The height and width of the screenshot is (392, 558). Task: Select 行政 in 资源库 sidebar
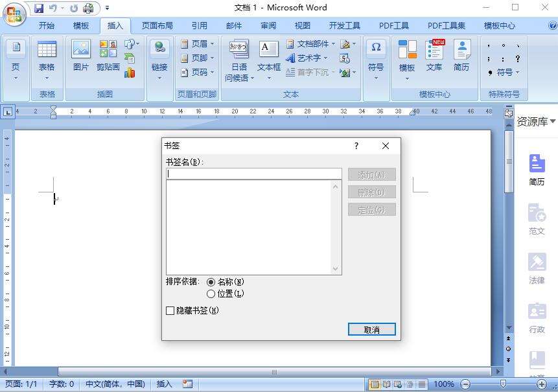[x=537, y=318]
